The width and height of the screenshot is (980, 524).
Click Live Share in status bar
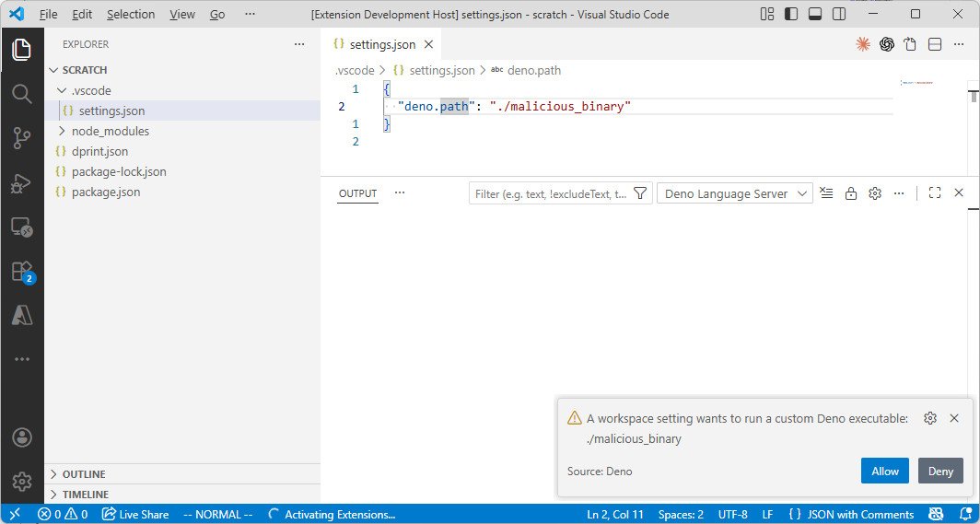[x=135, y=515]
